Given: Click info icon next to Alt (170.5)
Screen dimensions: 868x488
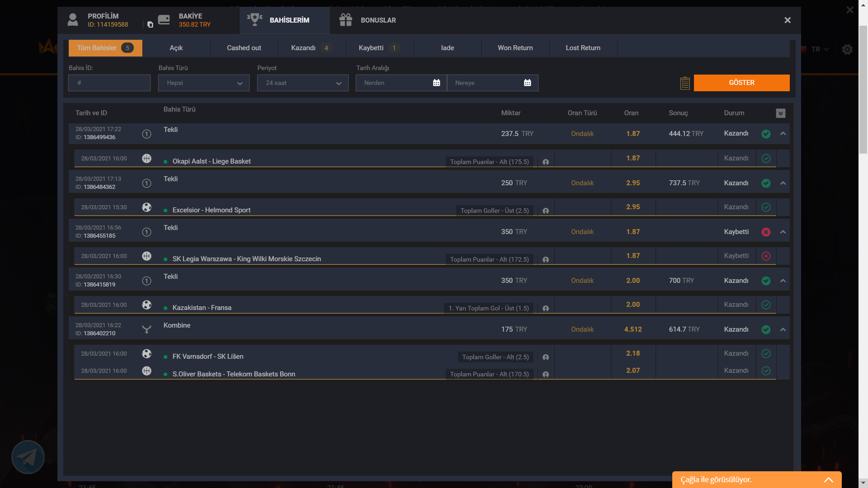Looking at the screenshot, I should point(546,375).
